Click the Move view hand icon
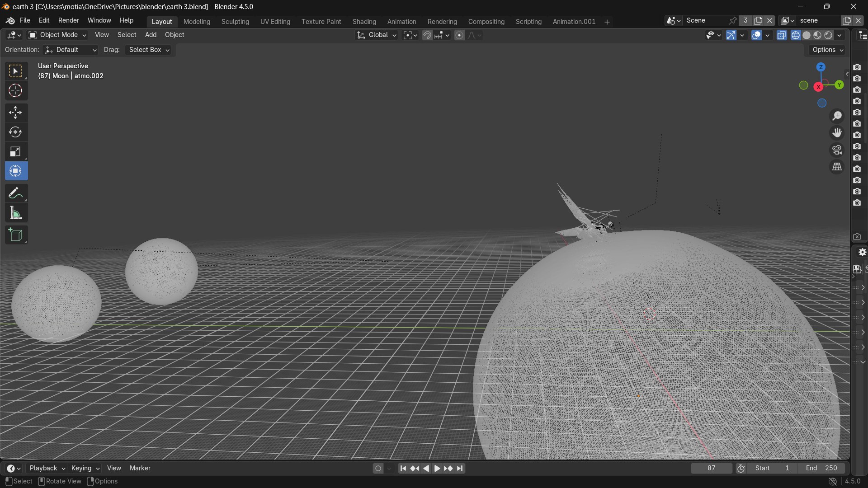The image size is (868, 488). tap(837, 133)
